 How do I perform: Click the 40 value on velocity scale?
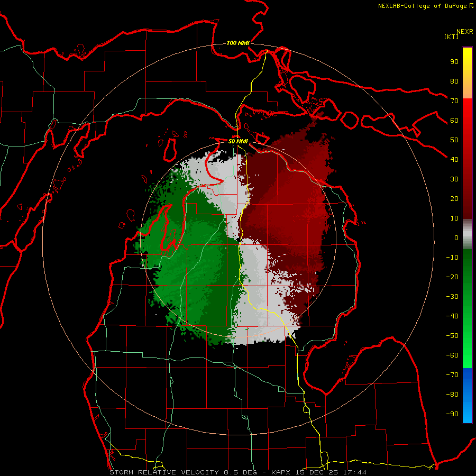pyautogui.click(x=454, y=159)
